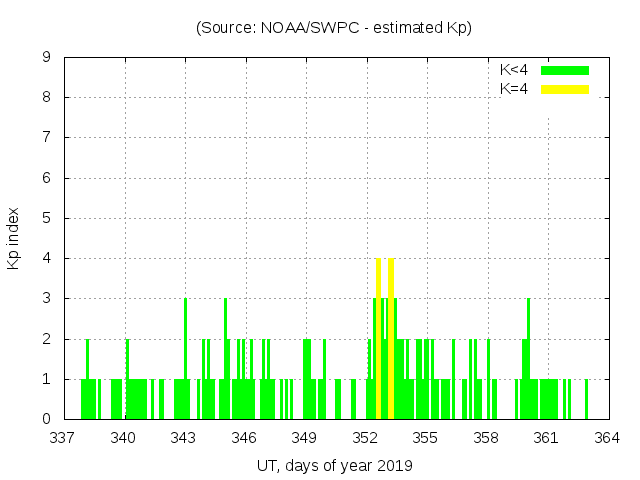Click the NOAA/SWPC source chart title
The height and width of the screenshot is (480, 640).
(334, 28)
